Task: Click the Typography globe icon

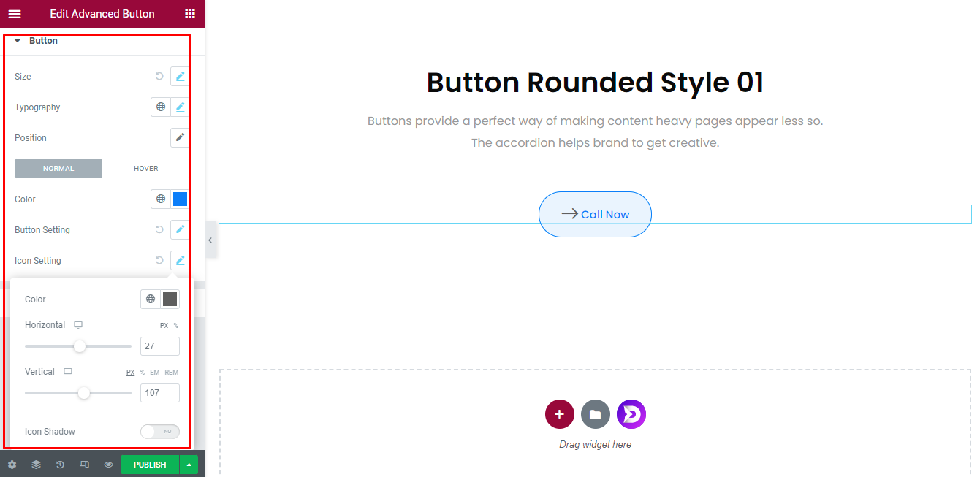Action: [x=161, y=107]
